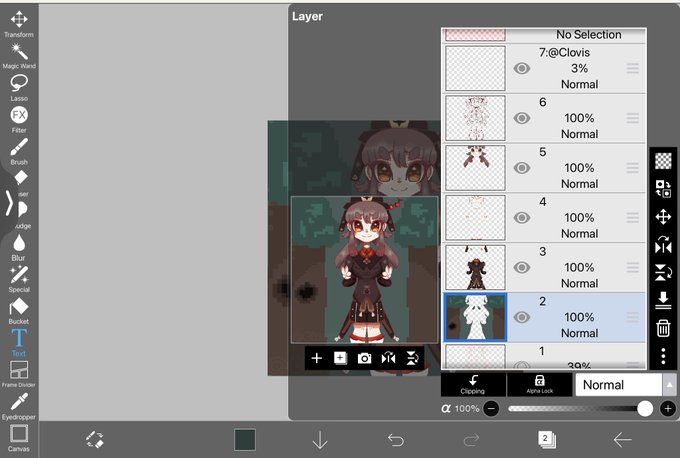The height and width of the screenshot is (458, 680).
Task: Select the Brush tool
Action: 19,151
